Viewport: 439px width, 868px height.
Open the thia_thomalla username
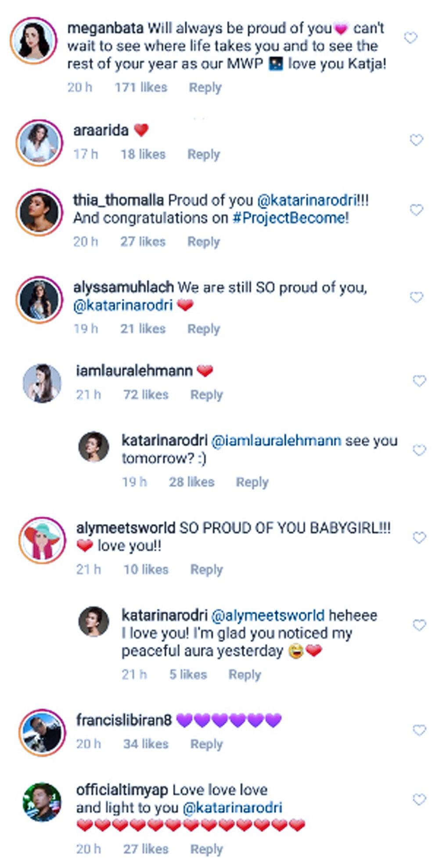[x=118, y=200]
